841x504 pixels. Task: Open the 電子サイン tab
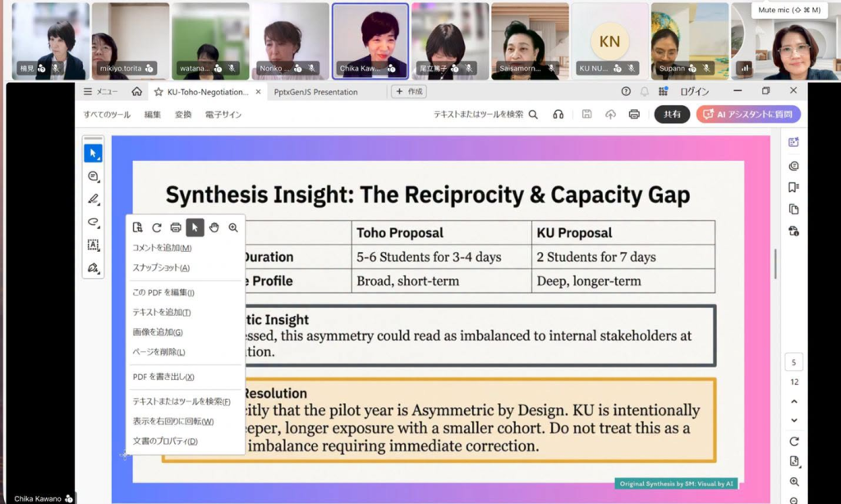click(223, 114)
